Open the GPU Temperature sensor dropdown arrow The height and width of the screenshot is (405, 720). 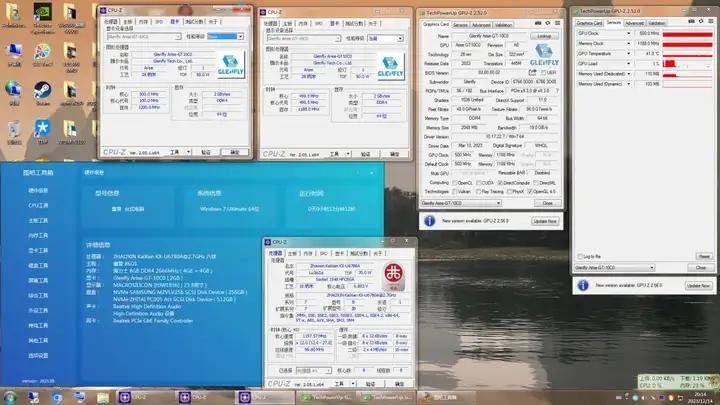629,54
